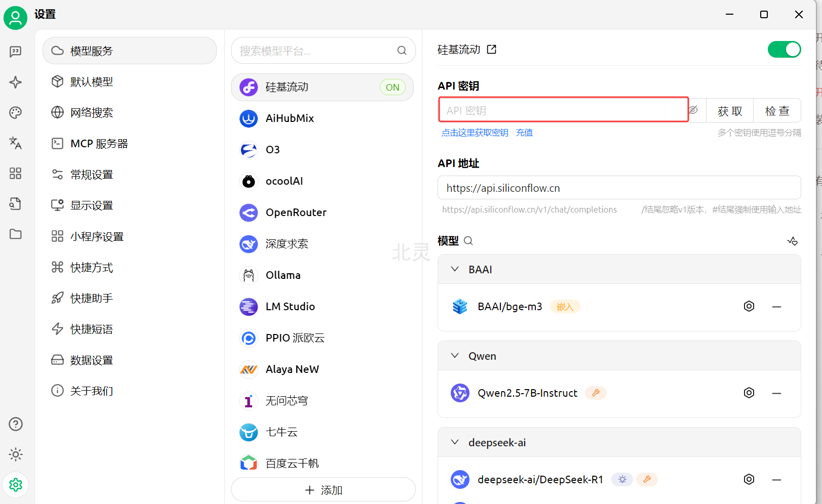Focus the API 密钥 input field
The width and height of the screenshot is (822, 504).
pos(563,110)
